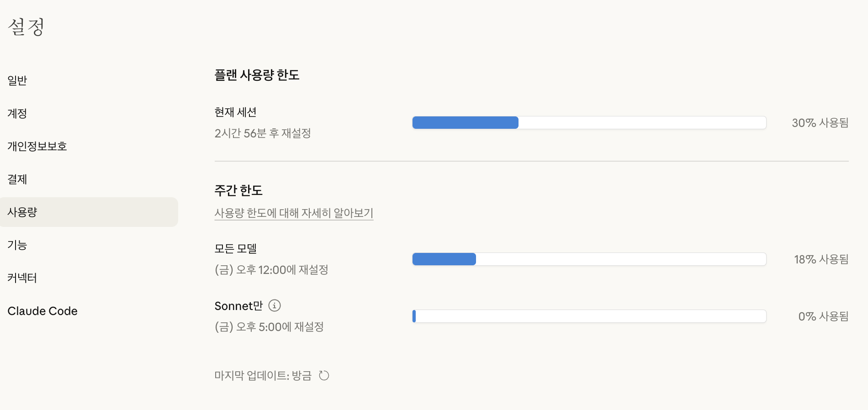The height and width of the screenshot is (410, 868).
Task: Click the refresh icon beside 마지막 업데이트
Action: pos(324,375)
